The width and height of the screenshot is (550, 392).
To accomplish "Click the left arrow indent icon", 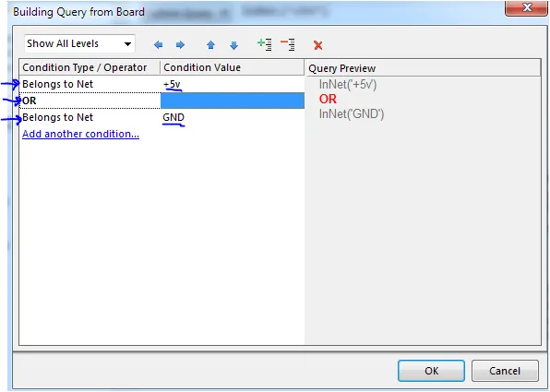I will coord(159,45).
